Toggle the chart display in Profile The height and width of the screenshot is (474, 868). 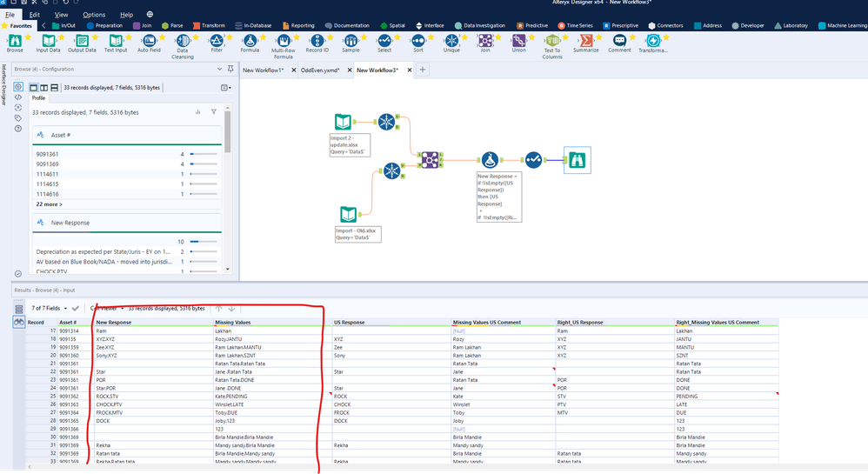(197, 112)
